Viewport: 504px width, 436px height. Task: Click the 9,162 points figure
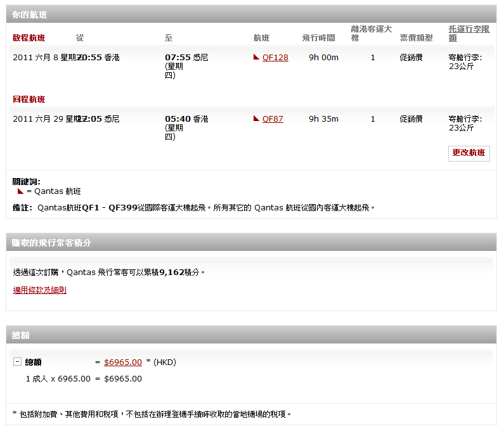coord(171,272)
